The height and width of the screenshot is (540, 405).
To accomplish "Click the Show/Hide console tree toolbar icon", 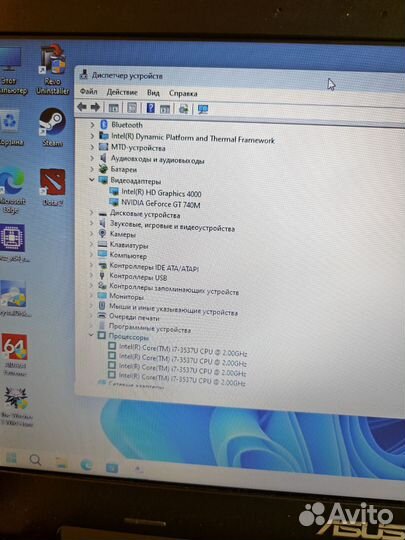I will pyautogui.click(x=113, y=108).
